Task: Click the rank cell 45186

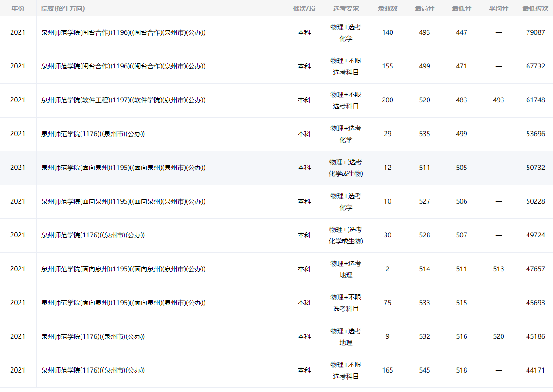Action: 535,336
